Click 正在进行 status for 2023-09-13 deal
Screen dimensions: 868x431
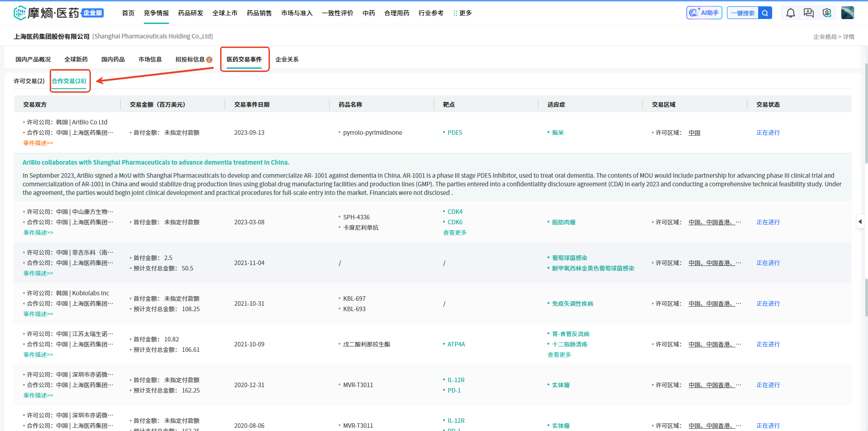pos(768,133)
